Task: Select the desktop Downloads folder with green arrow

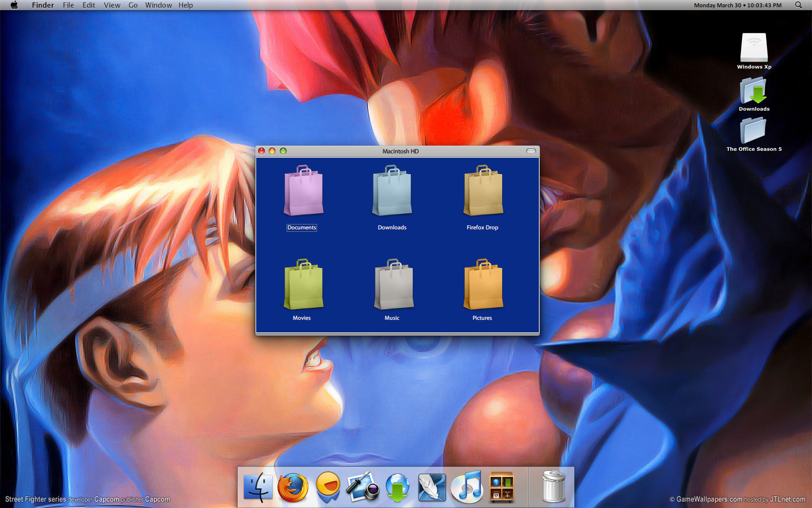Action: [x=754, y=90]
